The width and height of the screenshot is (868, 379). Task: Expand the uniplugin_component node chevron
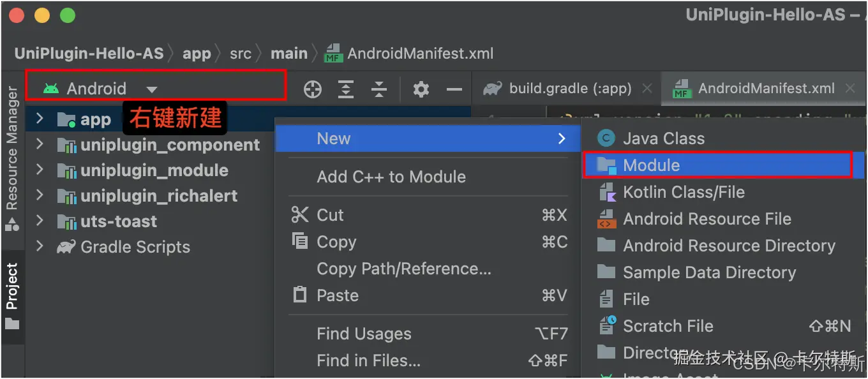coord(40,144)
